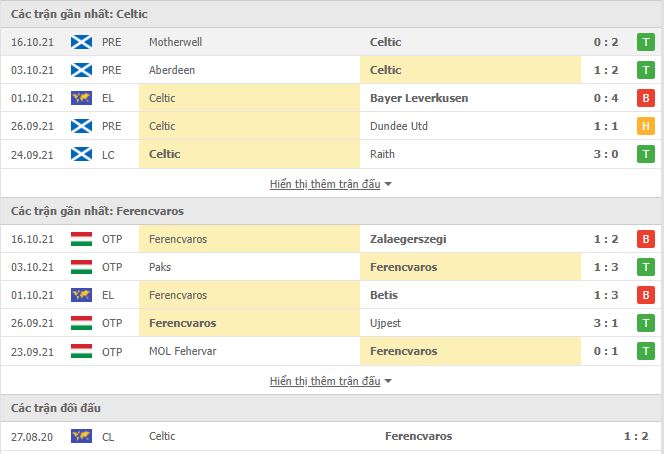664x454 pixels.
Task: Click highlighted Ferencvaros in Paks row
Action: 404,267
